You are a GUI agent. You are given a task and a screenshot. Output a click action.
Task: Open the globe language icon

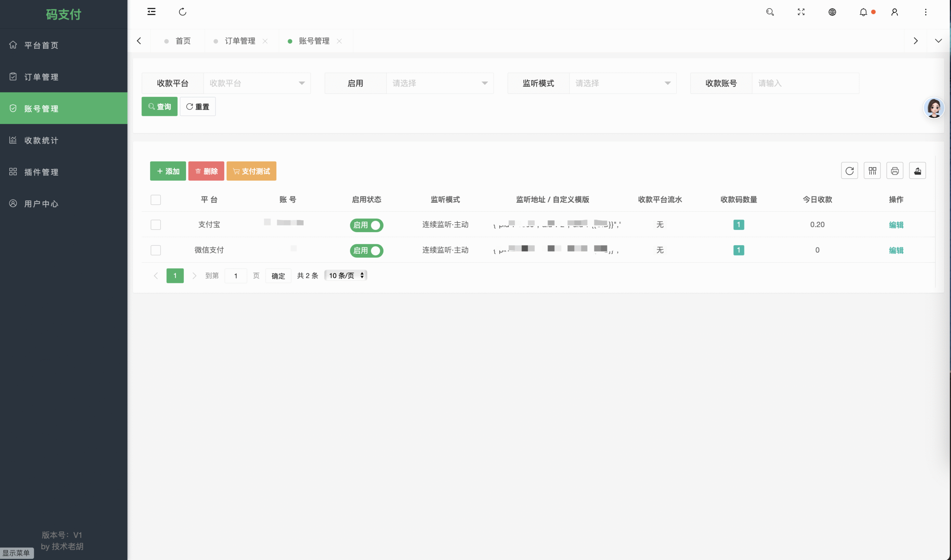[x=832, y=12]
